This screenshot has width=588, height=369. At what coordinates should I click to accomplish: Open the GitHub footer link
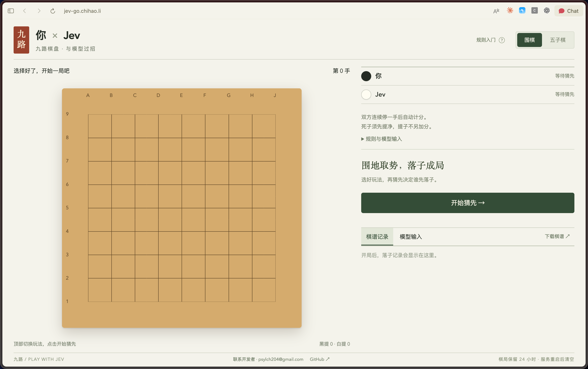pos(320,359)
